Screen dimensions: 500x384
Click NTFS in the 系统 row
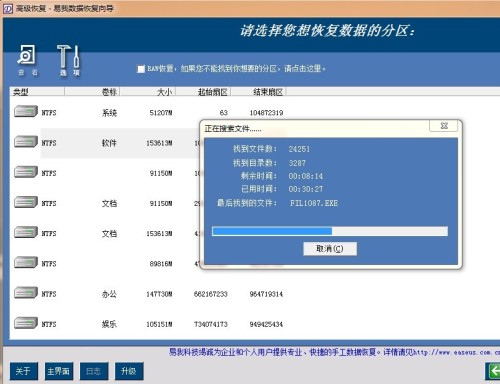(x=49, y=113)
